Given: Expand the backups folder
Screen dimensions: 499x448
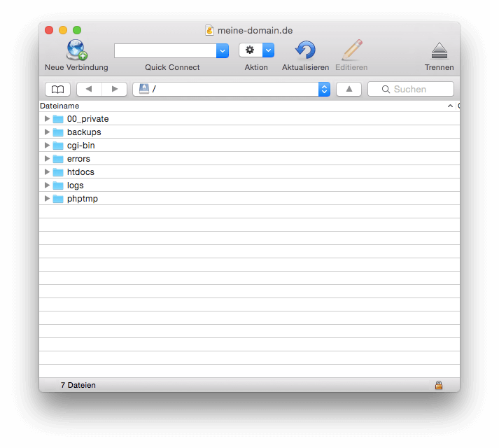Looking at the screenshot, I should click(47, 132).
